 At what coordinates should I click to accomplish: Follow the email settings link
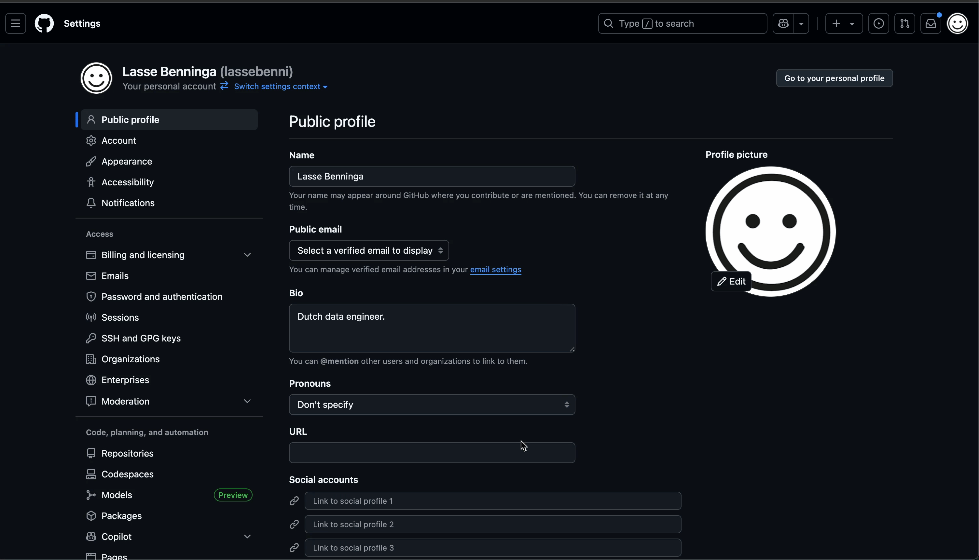(x=495, y=270)
